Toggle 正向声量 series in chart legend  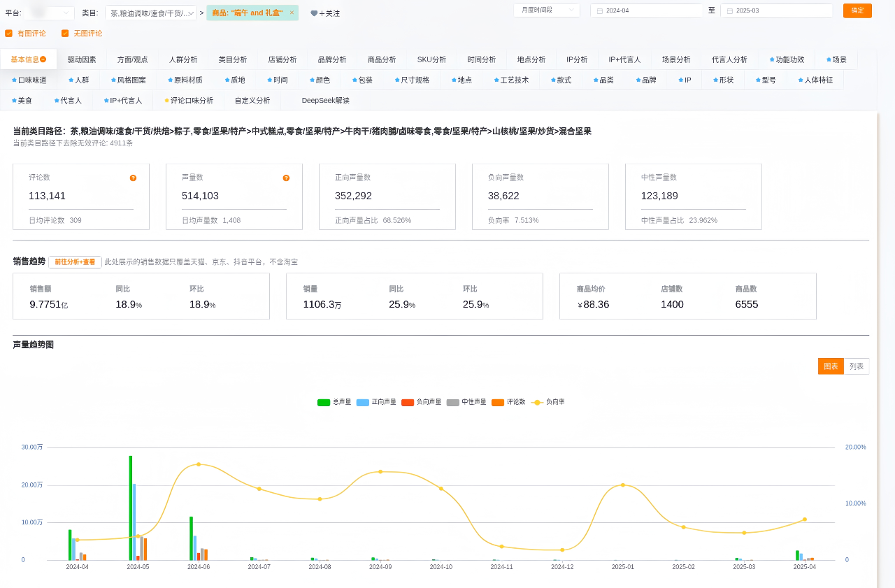[376, 402]
